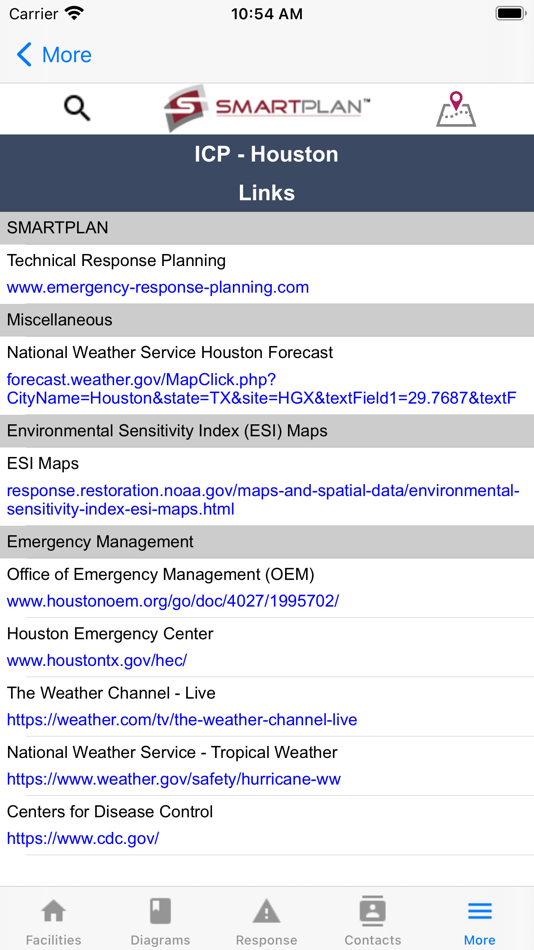
Task: Tap National Weather Service Houston Forecast label
Action: point(170,352)
